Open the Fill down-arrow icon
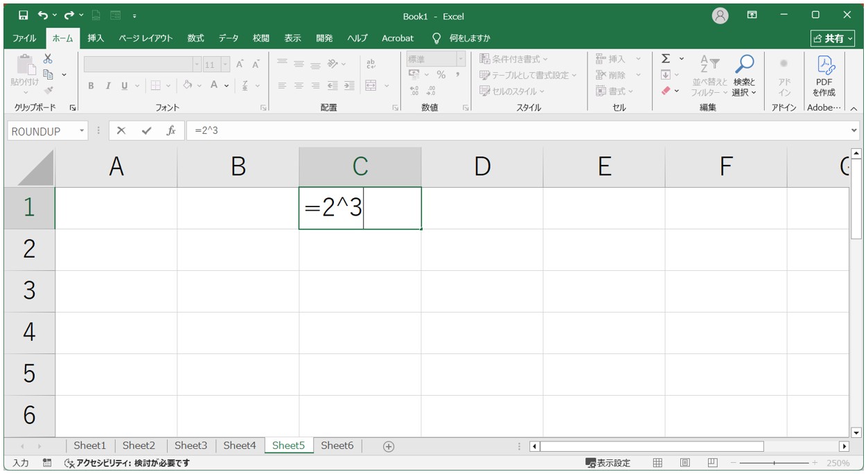Image resolution: width=868 pixels, height=474 pixels. (x=666, y=75)
